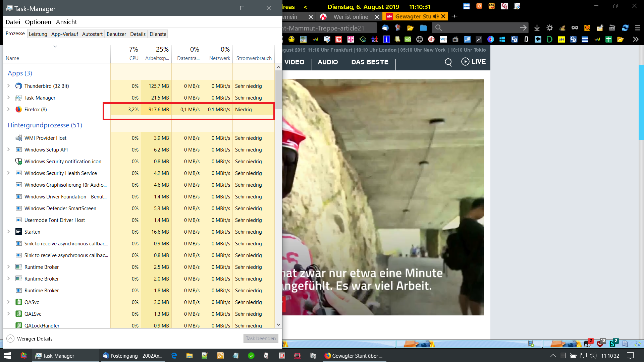Expand the Windows Security Health Service entry
This screenshot has height=362, width=644.
coord(9,173)
